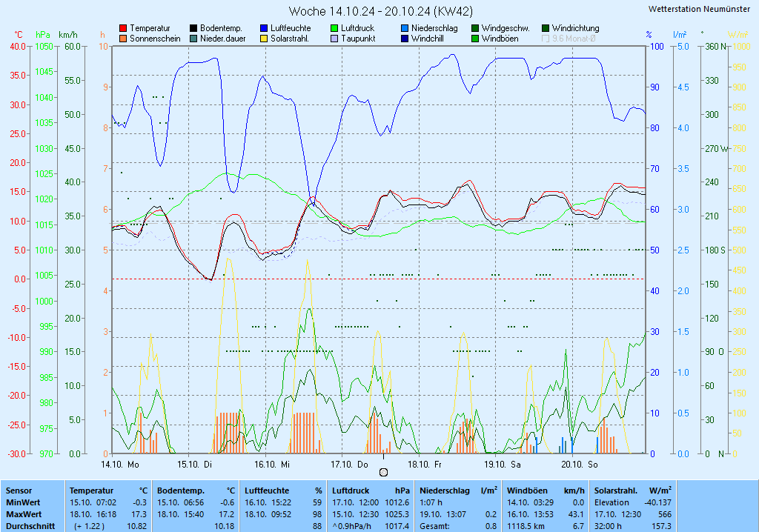Click the black Bodentemp. legend swatch
The image size is (759, 532).
(193, 29)
